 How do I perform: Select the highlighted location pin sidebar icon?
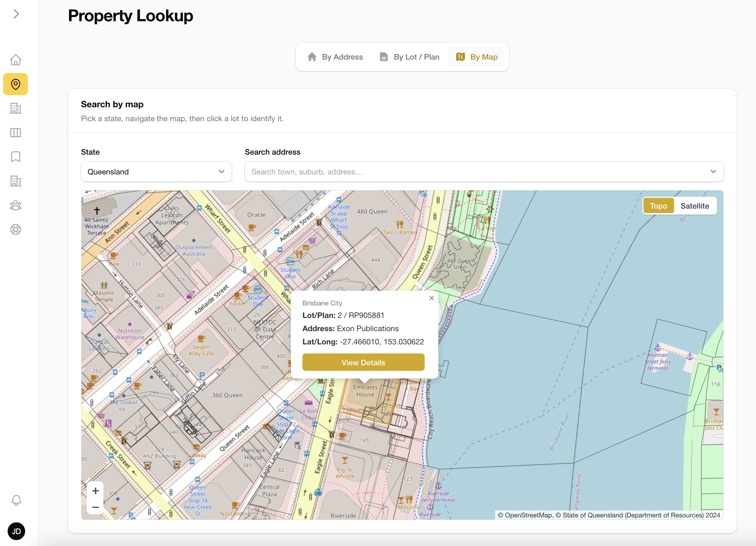click(16, 84)
